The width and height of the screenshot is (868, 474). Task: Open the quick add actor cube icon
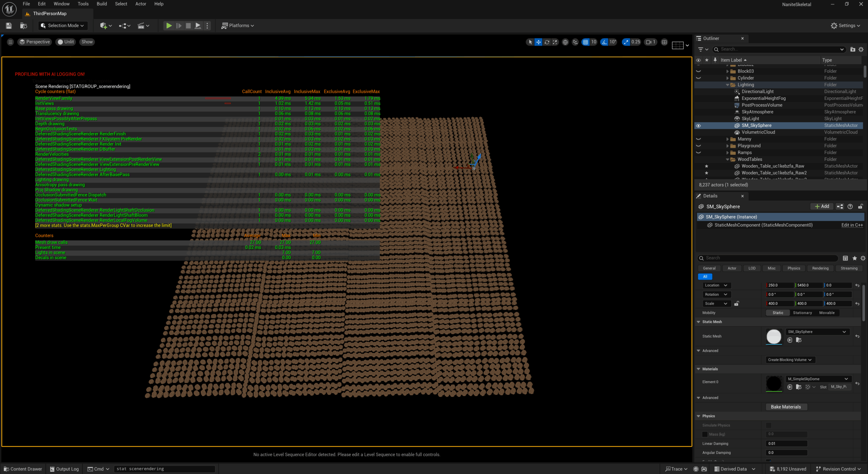pyautogui.click(x=105, y=26)
